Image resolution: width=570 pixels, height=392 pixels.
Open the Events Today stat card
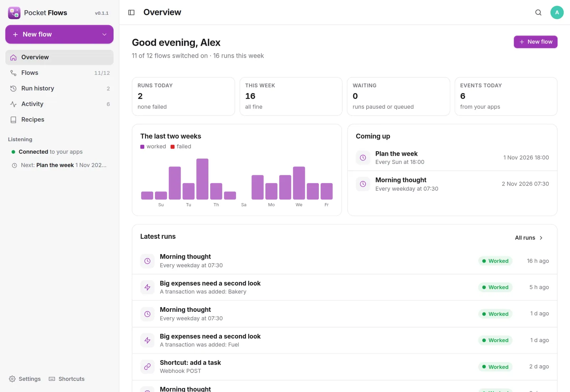(x=506, y=97)
